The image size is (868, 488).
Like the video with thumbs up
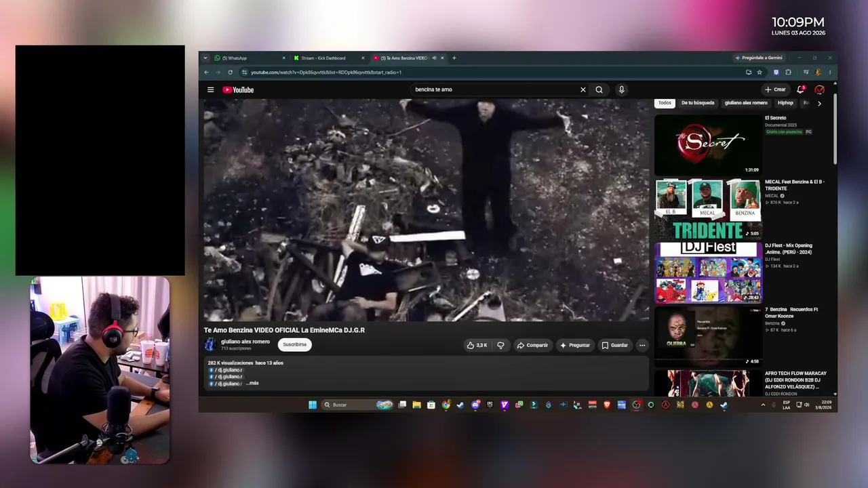pos(477,345)
